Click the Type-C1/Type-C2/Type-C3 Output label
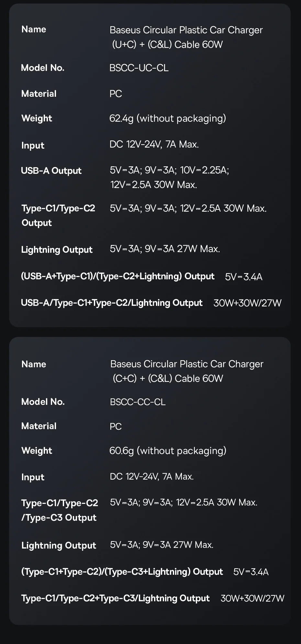Image resolution: width=301 pixels, height=644 pixels. click(x=59, y=510)
